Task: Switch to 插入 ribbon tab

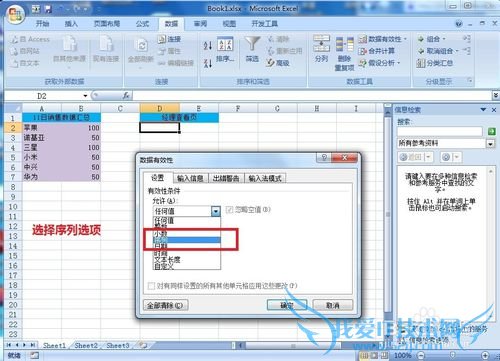Action: click(71, 24)
